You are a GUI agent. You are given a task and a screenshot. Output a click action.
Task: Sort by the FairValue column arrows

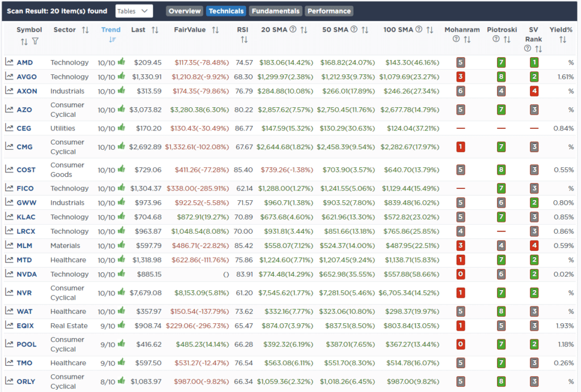pos(215,30)
